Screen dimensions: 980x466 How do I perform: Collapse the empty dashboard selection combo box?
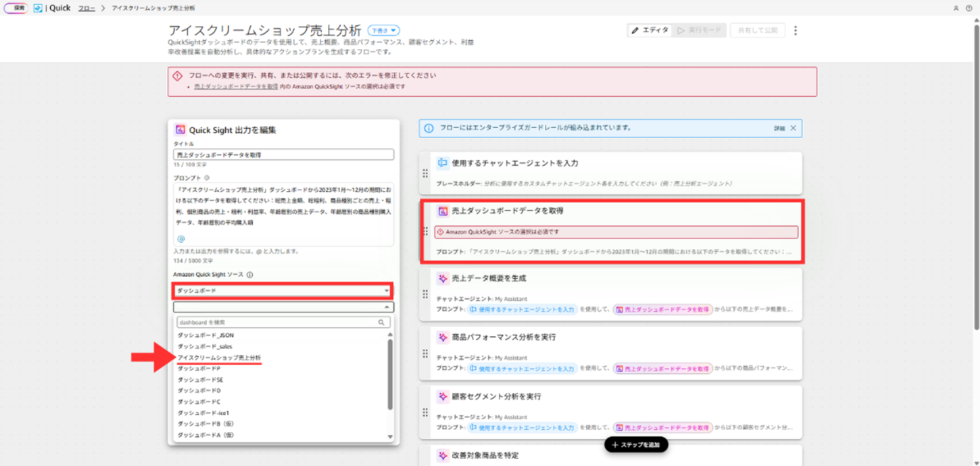[x=387, y=307]
